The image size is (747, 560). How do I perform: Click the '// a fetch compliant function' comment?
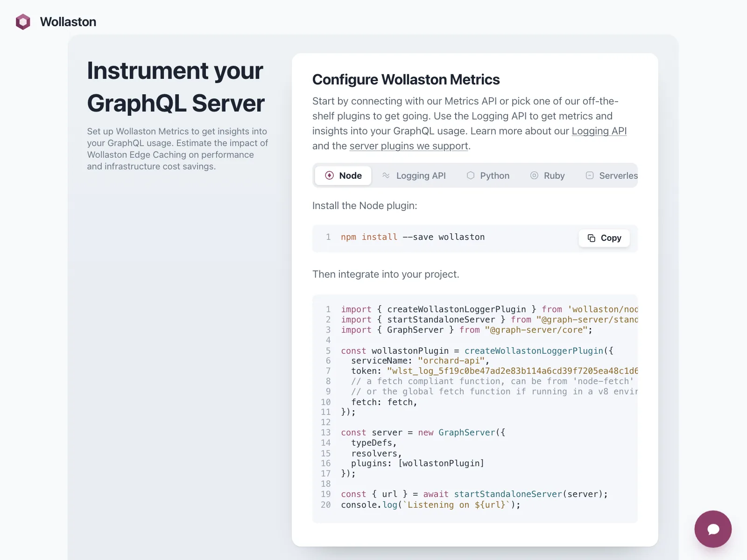[493, 381]
